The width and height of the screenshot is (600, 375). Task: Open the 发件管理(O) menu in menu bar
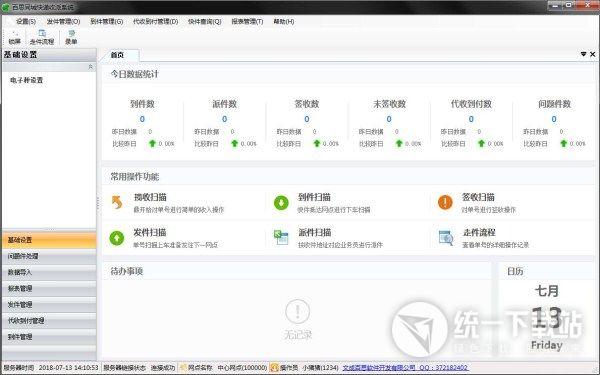click(63, 21)
